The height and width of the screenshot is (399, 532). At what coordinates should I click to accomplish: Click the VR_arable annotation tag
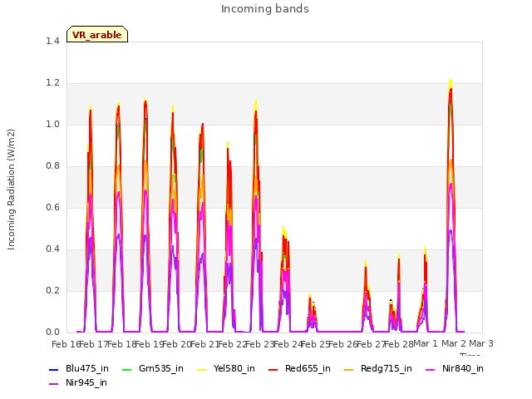coord(97,34)
